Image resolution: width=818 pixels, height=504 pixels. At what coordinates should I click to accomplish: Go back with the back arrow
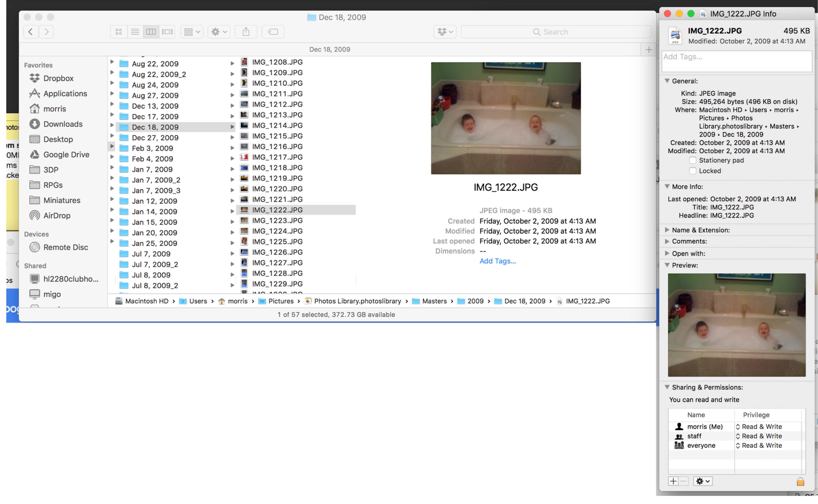(x=31, y=32)
